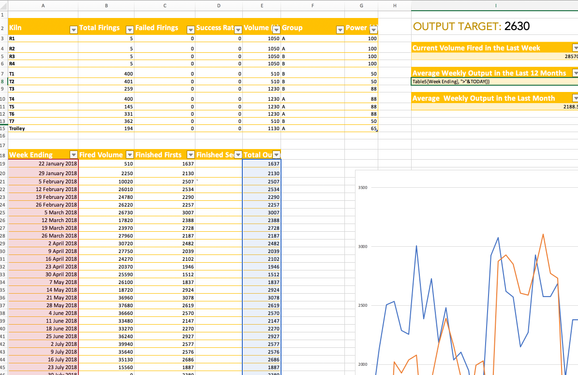Open the Total Firings filter dropdown
Screen dimensions: 578x375
coord(129,30)
